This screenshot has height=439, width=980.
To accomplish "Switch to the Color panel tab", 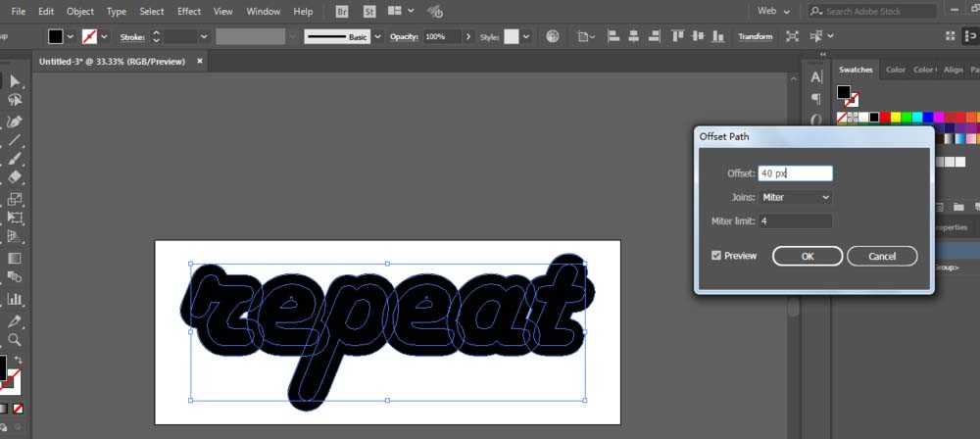I will (x=895, y=70).
